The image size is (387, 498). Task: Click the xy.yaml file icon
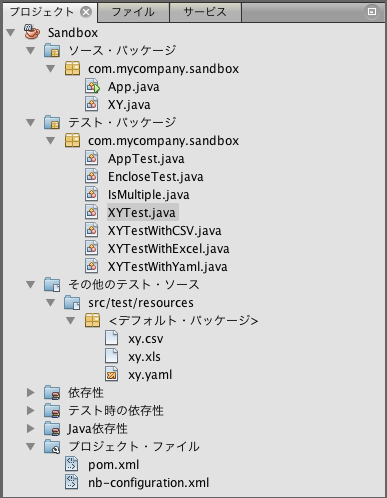tap(112, 374)
